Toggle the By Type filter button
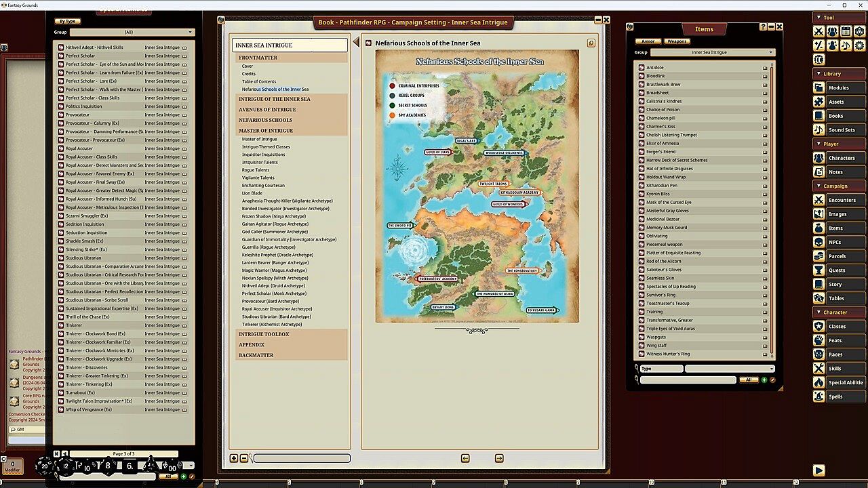 66,22
